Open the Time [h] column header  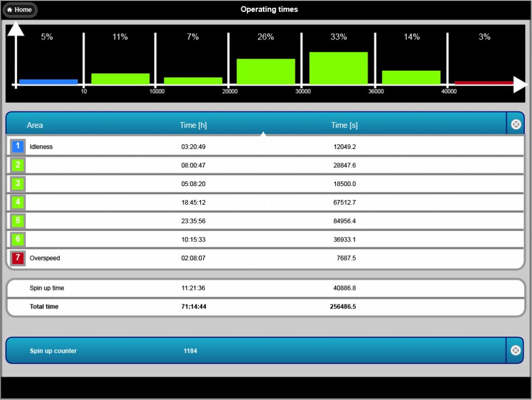[193, 125]
